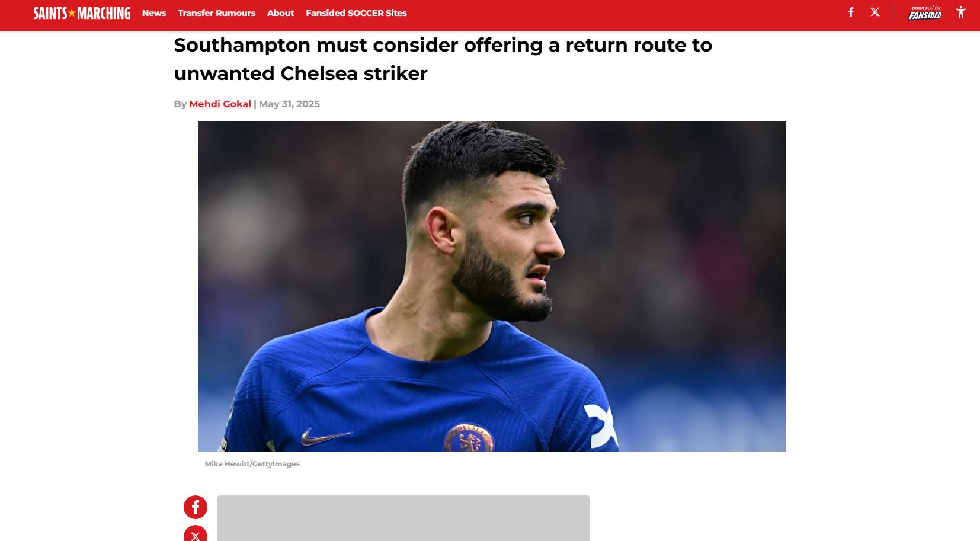Image resolution: width=980 pixels, height=541 pixels.
Task: Click the May 31, 2025 publish date
Action: (x=289, y=104)
